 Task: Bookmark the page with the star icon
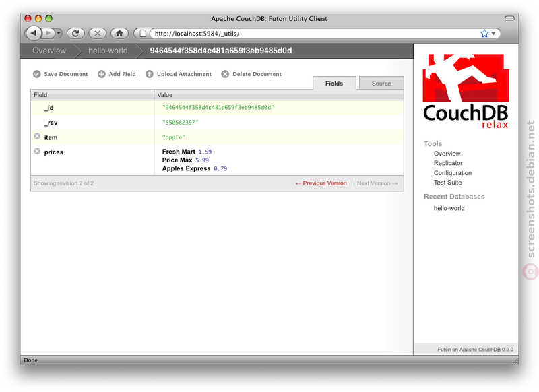[484, 33]
